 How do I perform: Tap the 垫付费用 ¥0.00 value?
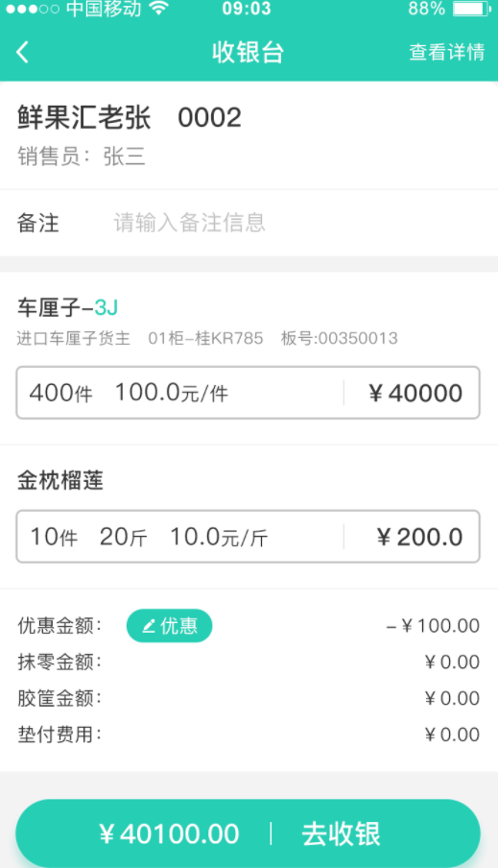click(452, 735)
